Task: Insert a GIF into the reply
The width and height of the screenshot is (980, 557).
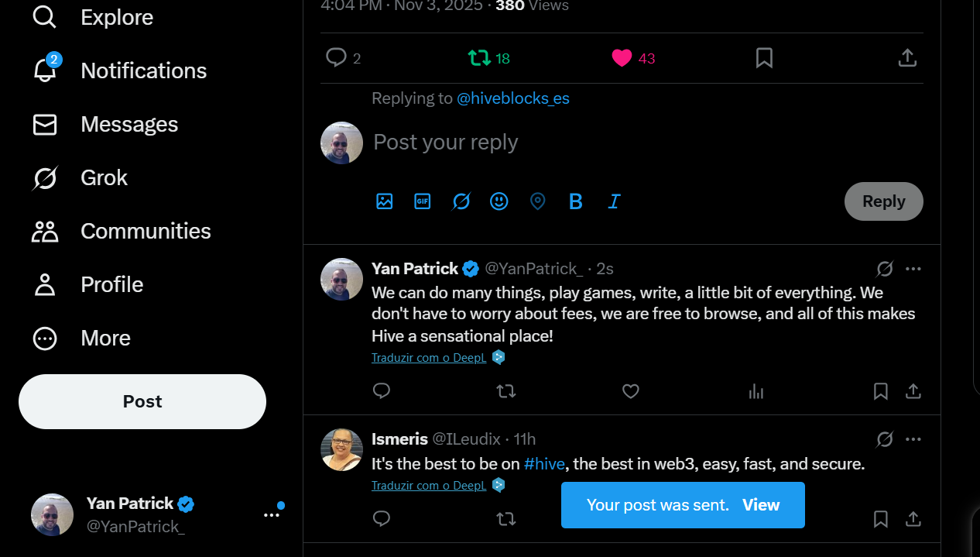Action: [423, 201]
